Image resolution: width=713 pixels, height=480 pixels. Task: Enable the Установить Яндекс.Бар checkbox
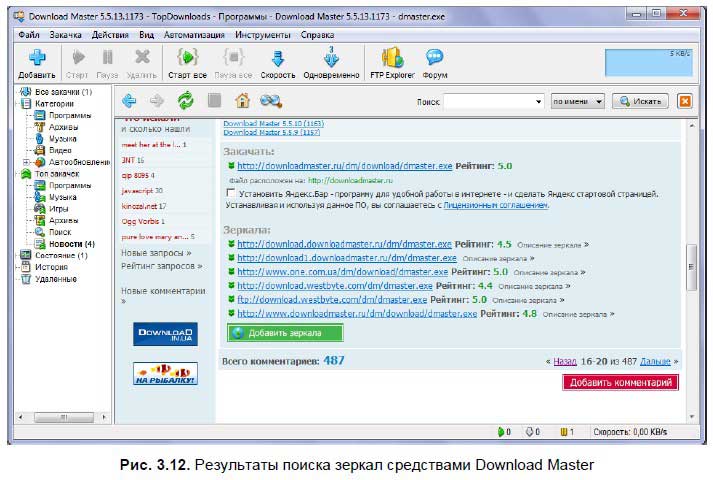[233, 192]
